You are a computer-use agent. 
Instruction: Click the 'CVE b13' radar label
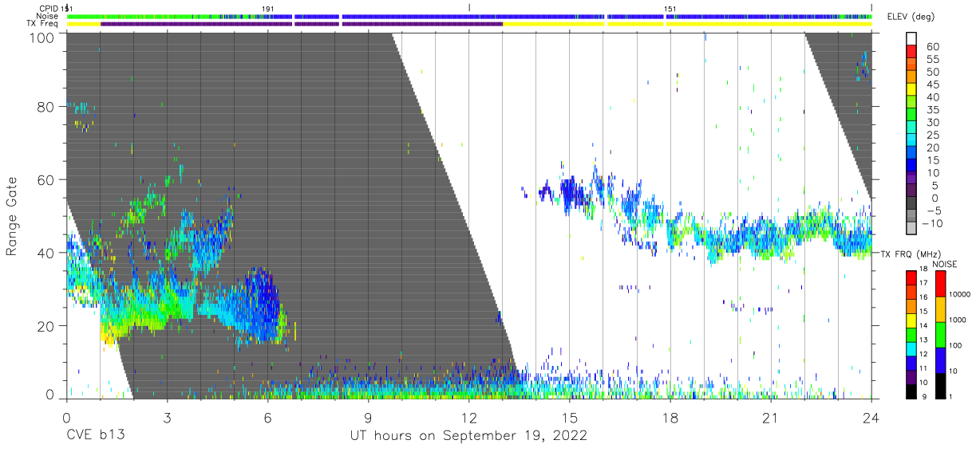[x=95, y=436]
